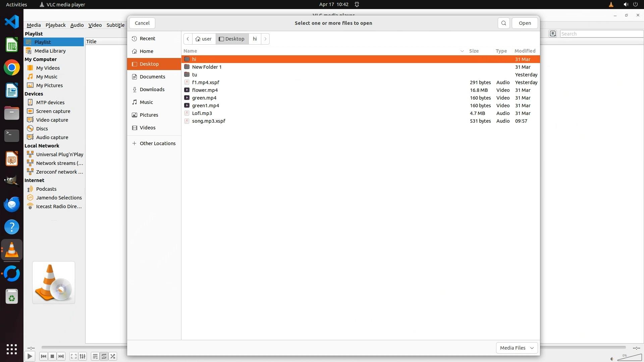The width and height of the screenshot is (644, 362).
Task: Open the extended settings equalizer icon
Action: click(x=83, y=356)
